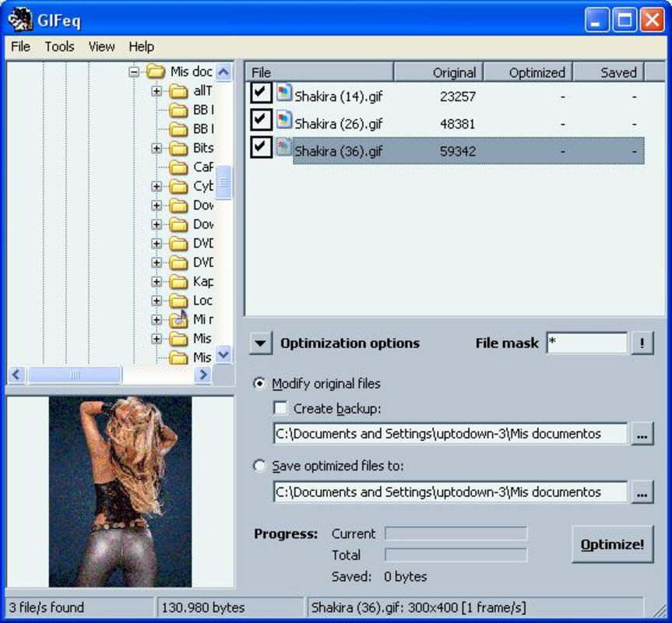Click the GIFeq application icon in title bar
The height and width of the screenshot is (623, 672).
pos(19,19)
